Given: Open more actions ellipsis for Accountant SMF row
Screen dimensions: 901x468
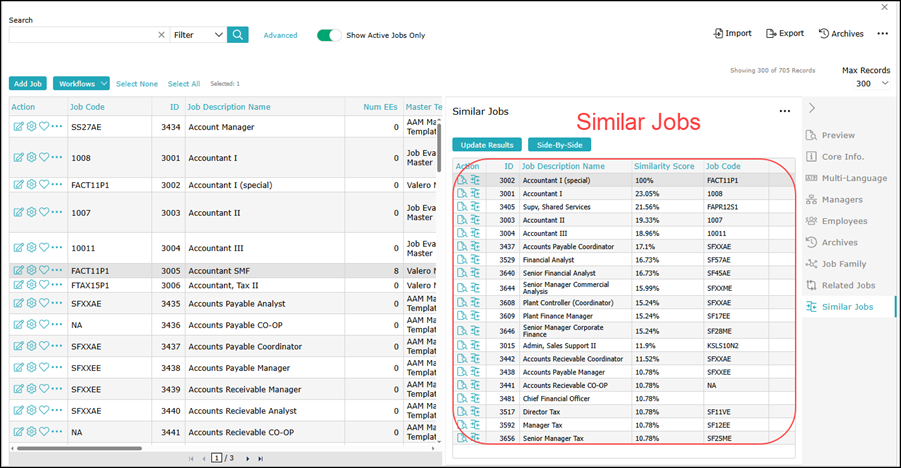Looking at the screenshot, I should coord(57,270).
